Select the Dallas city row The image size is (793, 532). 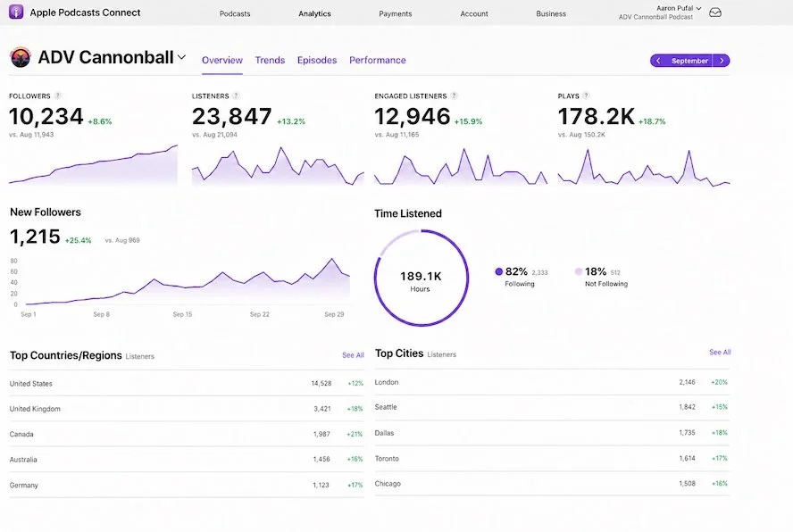[x=552, y=433]
